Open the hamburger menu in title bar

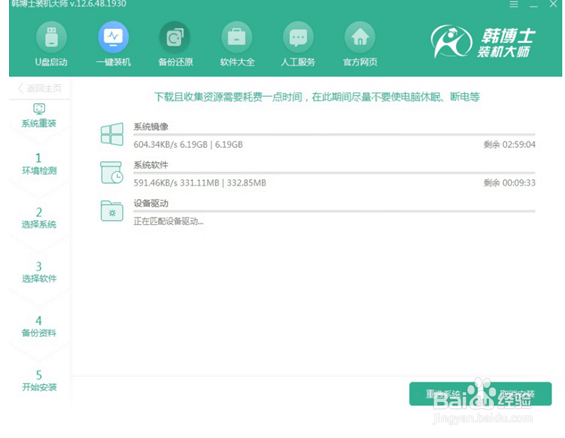514,4
